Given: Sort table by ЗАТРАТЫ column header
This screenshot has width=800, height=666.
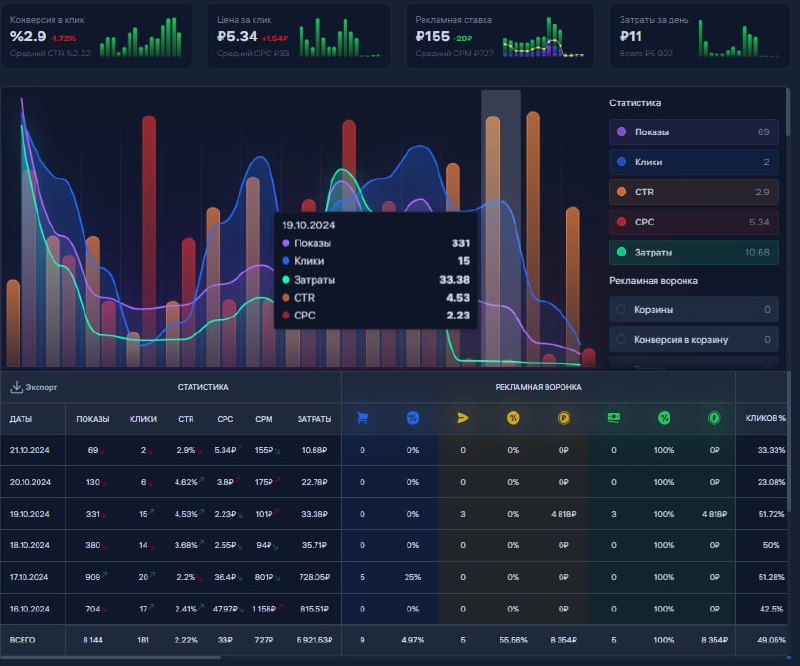Looking at the screenshot, I should [314, 419].
